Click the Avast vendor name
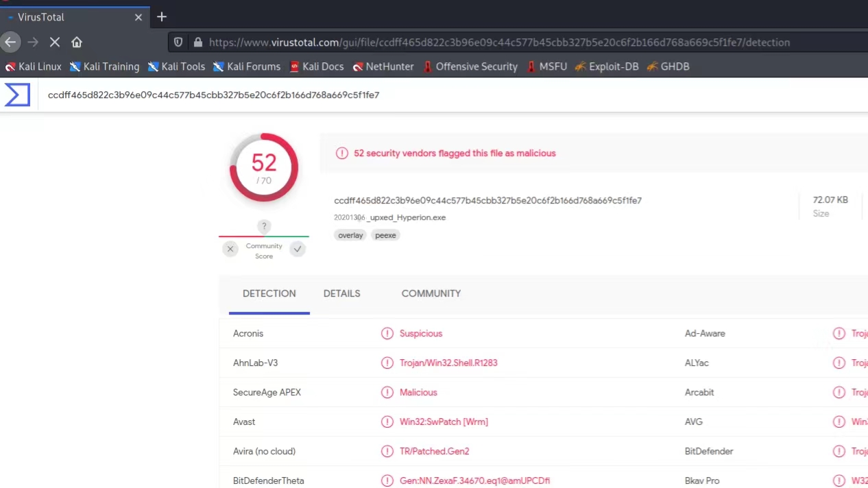The height and width of the screenshot is (488, 868). pyautogui.click(x=244, y=422)
